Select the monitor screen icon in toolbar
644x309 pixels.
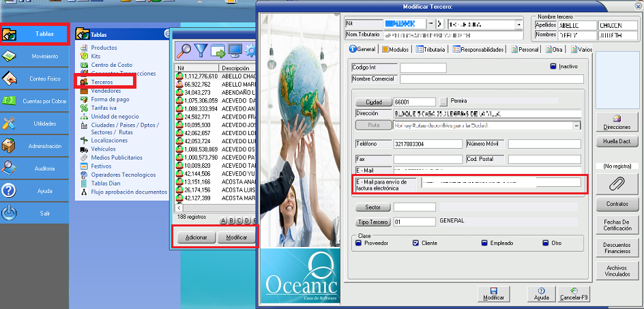pyautogui.click(x=235, y=50)
